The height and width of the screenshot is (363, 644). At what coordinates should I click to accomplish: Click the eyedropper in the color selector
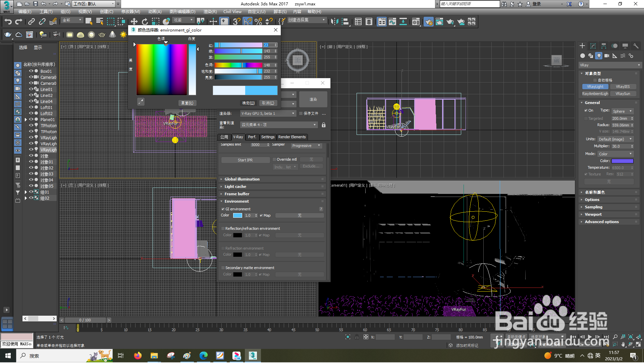point(141,102)
